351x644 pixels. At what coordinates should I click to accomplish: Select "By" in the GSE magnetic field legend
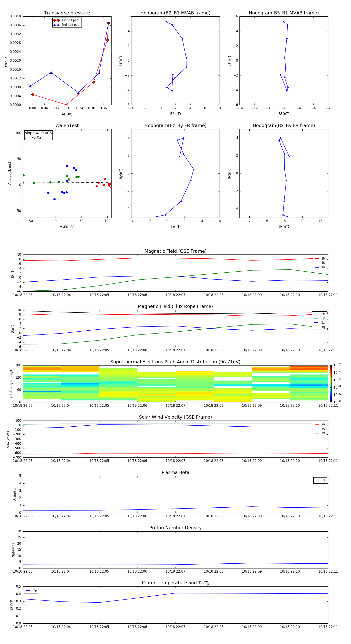320,263
